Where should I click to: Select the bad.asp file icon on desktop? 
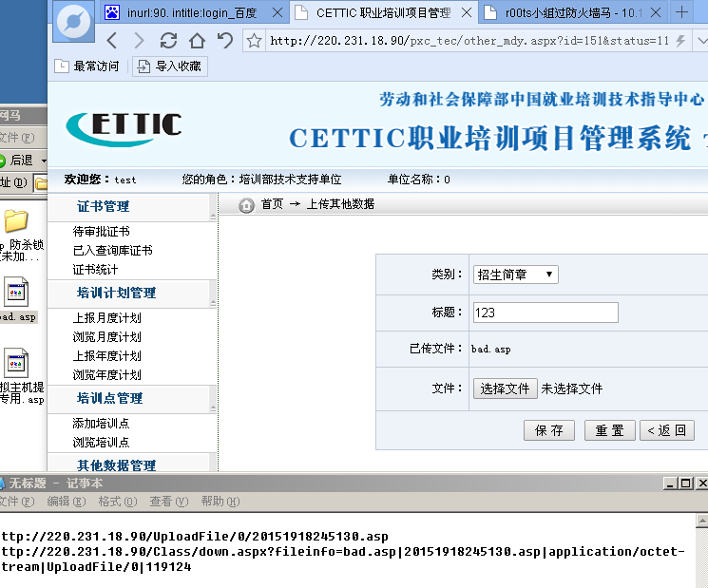[x=17, y=293]
